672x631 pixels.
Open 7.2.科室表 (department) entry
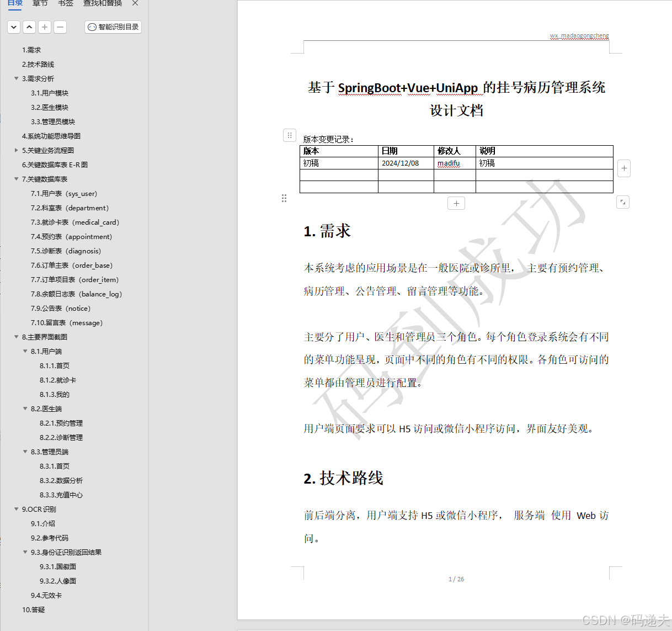point(70,208)
